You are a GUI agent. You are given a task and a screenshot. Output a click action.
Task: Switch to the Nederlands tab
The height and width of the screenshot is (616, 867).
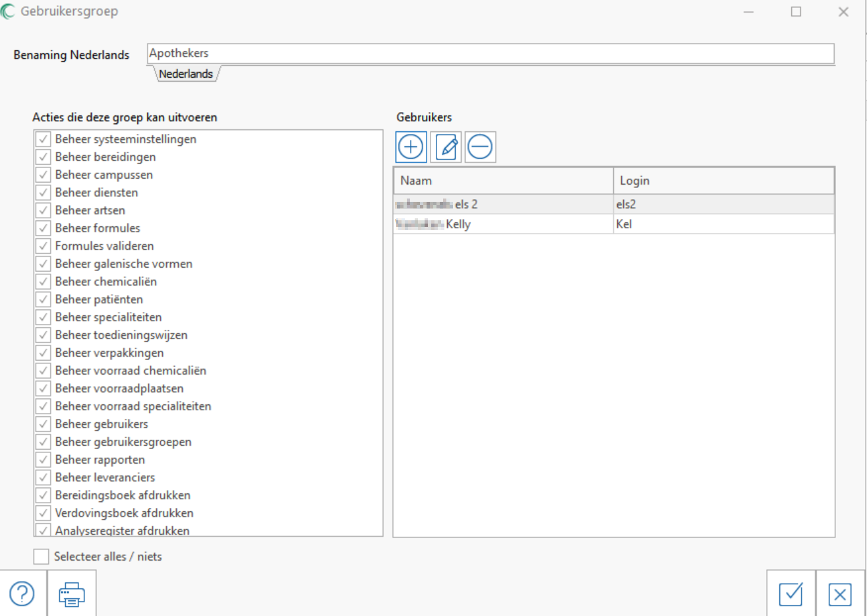(186, 74)
